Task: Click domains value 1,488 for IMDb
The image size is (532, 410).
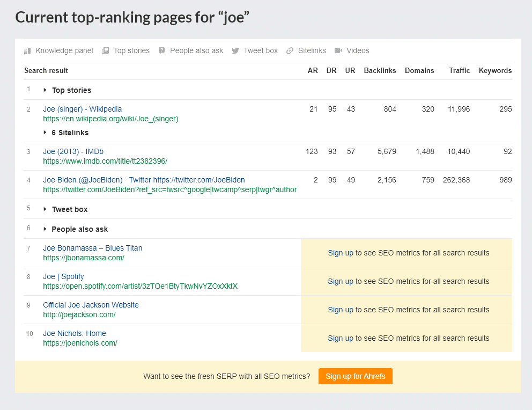Action: point(425,151)
